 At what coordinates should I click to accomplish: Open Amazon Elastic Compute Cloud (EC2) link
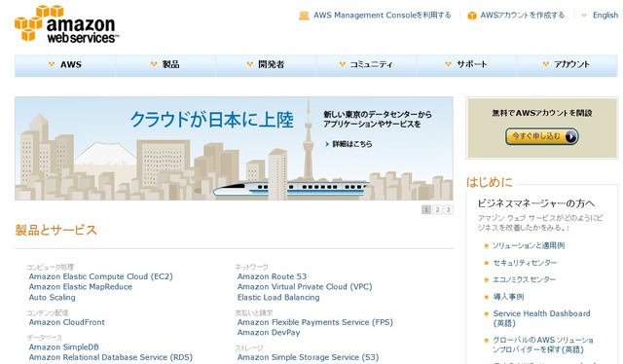click(x=101, y=276)
